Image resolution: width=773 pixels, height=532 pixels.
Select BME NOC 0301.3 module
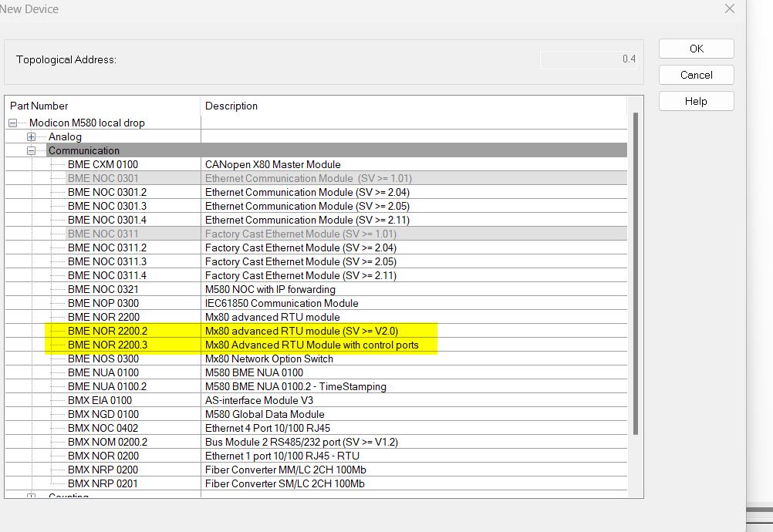coord(107,206)
